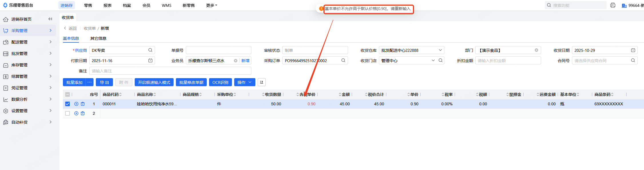Collapse the sidebar with the arrow icon
Image resolution: width=644 pixels, height=170 pixels.
[50, 19]
